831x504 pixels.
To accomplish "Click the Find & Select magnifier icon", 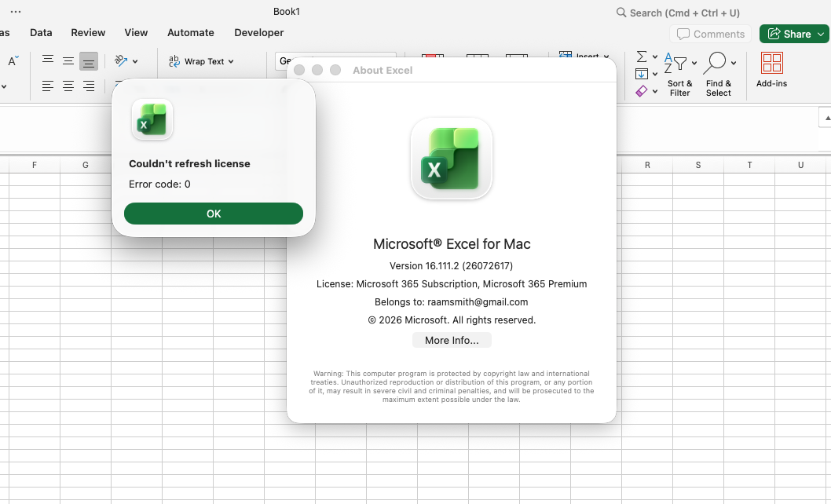I will (x=715, y=63).
